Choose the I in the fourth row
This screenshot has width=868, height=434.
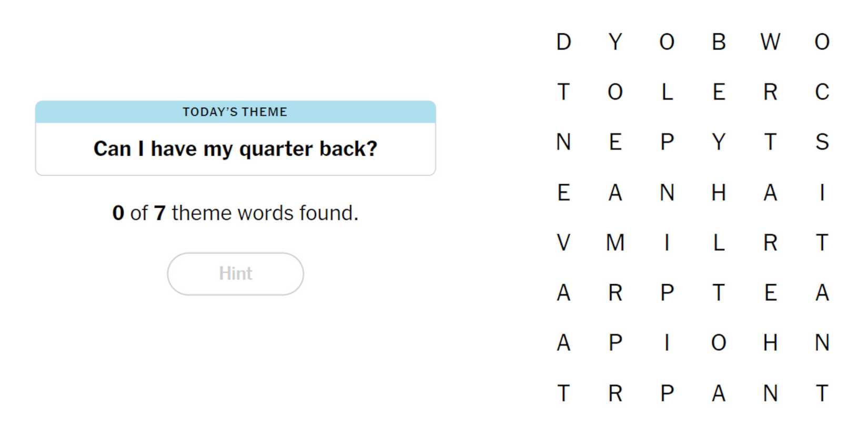click(x=822, y=193)
